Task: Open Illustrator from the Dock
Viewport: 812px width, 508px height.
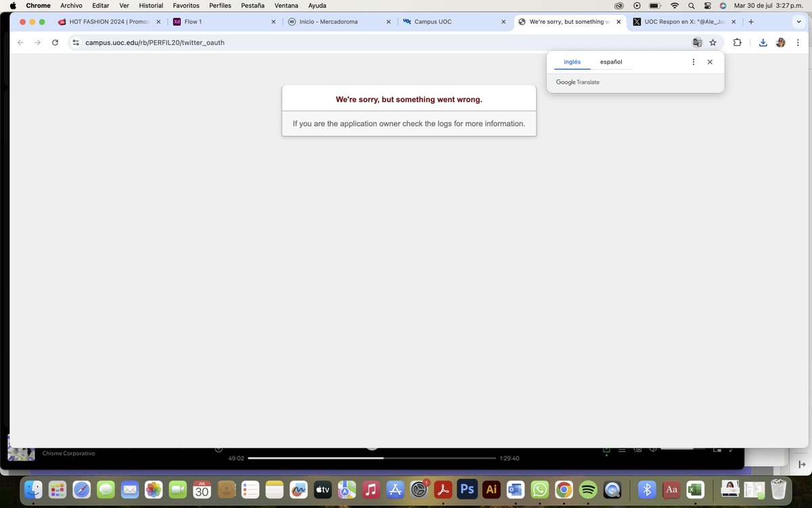Action: (x=491, y=489)
